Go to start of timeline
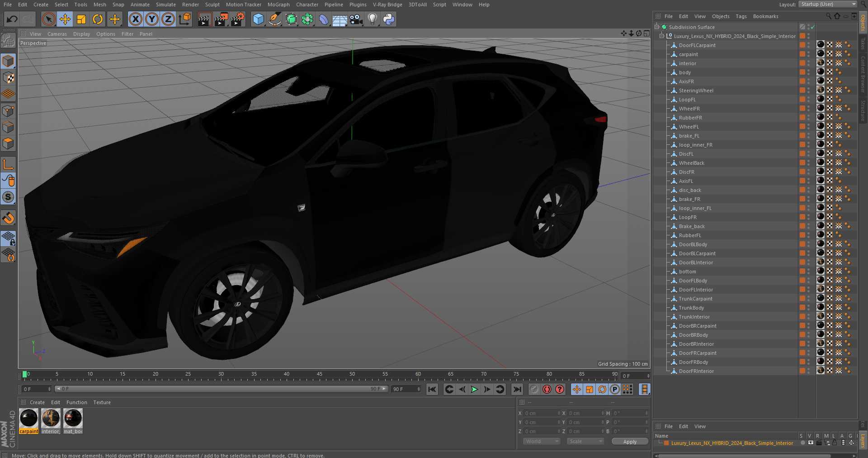The height and width of the screenshot is (458, 868). tap(432, 389)
